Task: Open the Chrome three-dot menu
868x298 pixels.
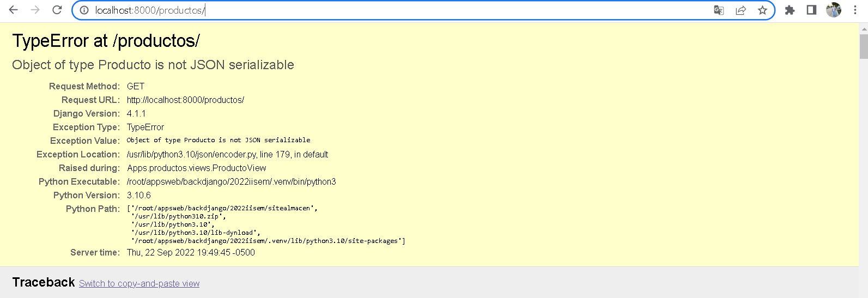Action: pyautogui.click(x=855, y=10)
